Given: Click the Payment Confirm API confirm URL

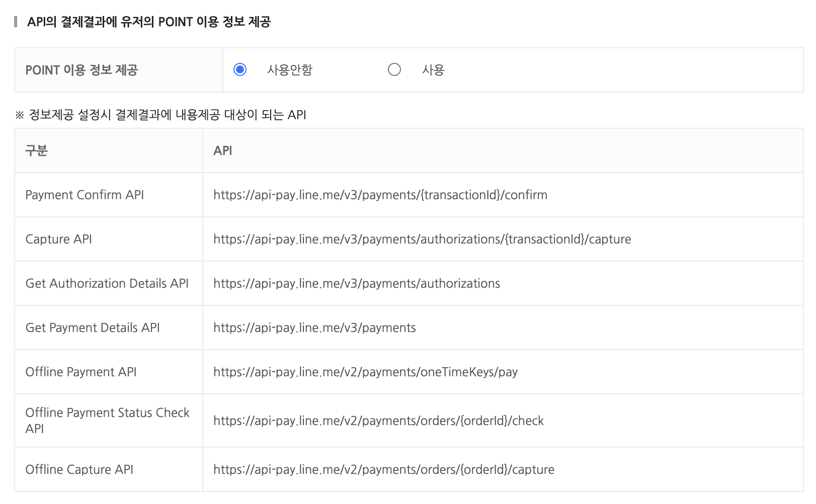Looking at the screenshot, I should (x=380, y=195).
